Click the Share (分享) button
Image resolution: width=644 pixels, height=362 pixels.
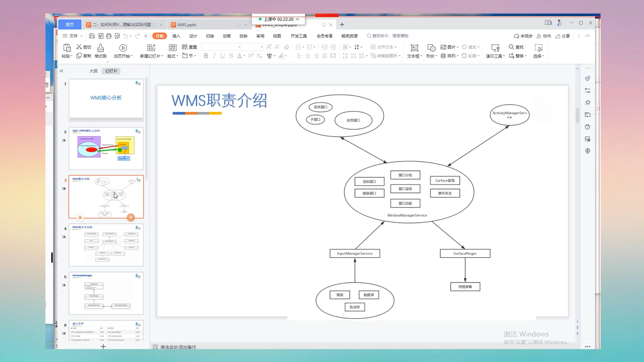click(563, 36)
